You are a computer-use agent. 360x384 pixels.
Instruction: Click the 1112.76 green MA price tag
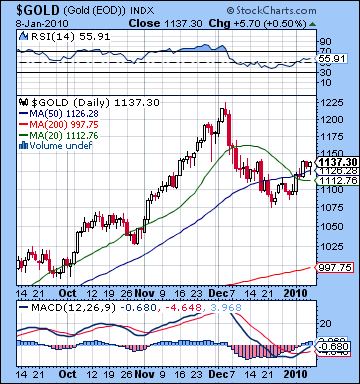337,181
